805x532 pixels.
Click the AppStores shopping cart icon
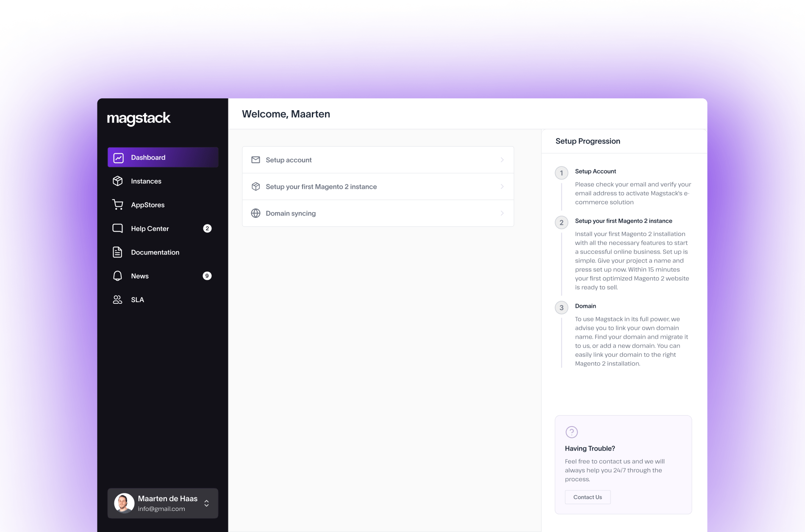[118, 205]
